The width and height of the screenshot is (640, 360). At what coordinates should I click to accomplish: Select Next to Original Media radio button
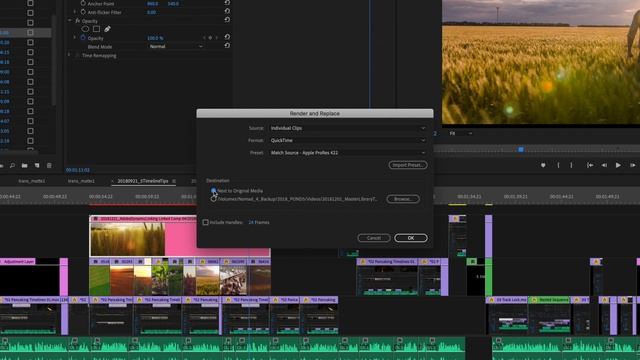213,191
